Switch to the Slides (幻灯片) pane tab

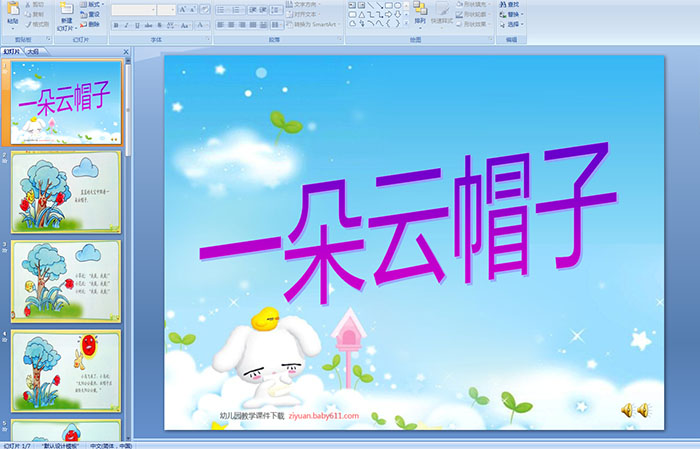coord(12,52)
